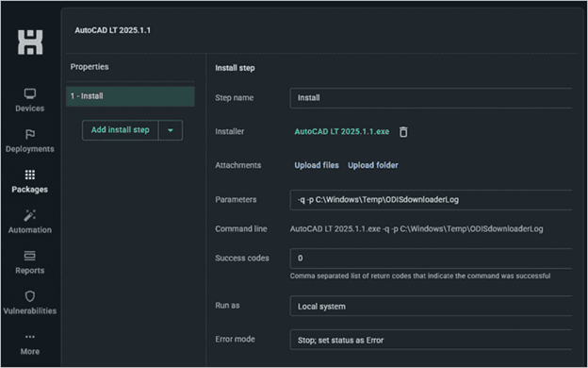Select the 1 - Install step
Viewport: 588px width, 368px height.
coord(130,96)
